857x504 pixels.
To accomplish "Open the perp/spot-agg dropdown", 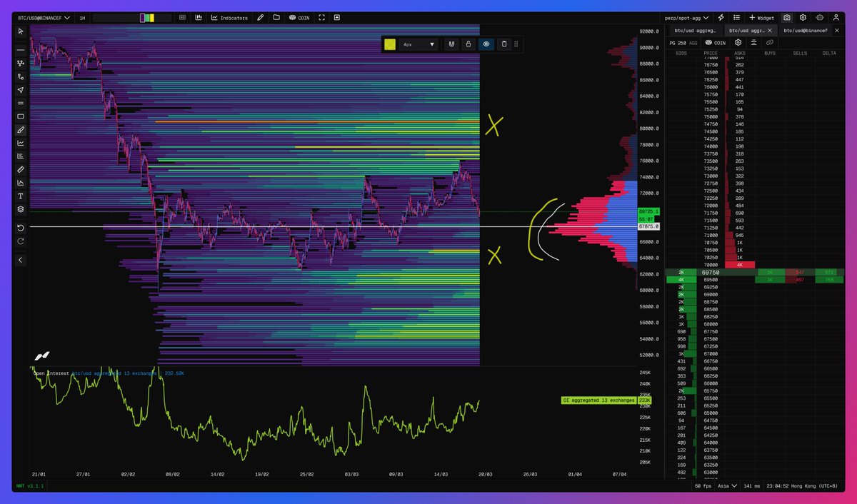I will click(x=686, y=17).
